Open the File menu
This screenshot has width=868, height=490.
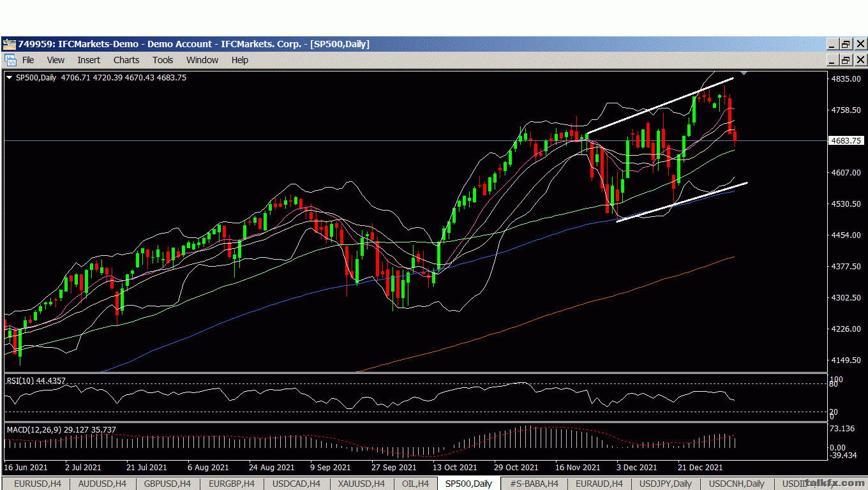(x=28, y=60)
